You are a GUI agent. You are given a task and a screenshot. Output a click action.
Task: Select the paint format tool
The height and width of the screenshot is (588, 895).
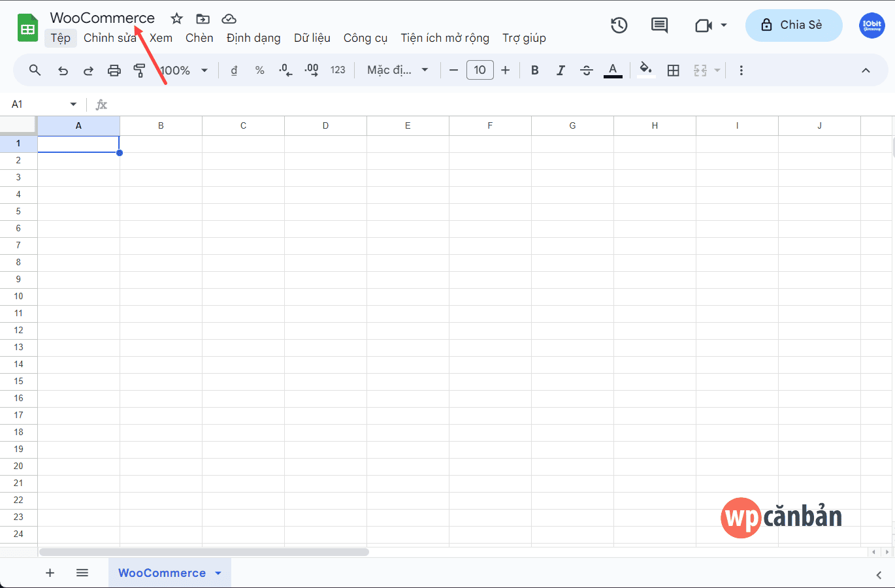(140, 70)
